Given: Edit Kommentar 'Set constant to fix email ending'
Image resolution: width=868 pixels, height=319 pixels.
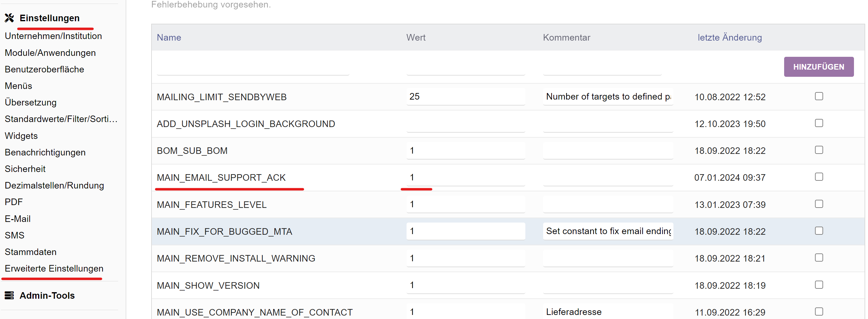Looking at the screenshot, I should click(608, 231).
